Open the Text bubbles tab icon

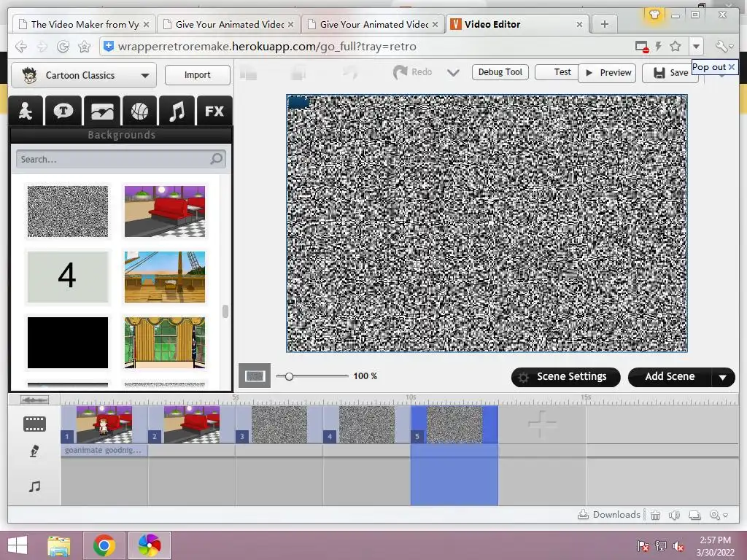63,111
